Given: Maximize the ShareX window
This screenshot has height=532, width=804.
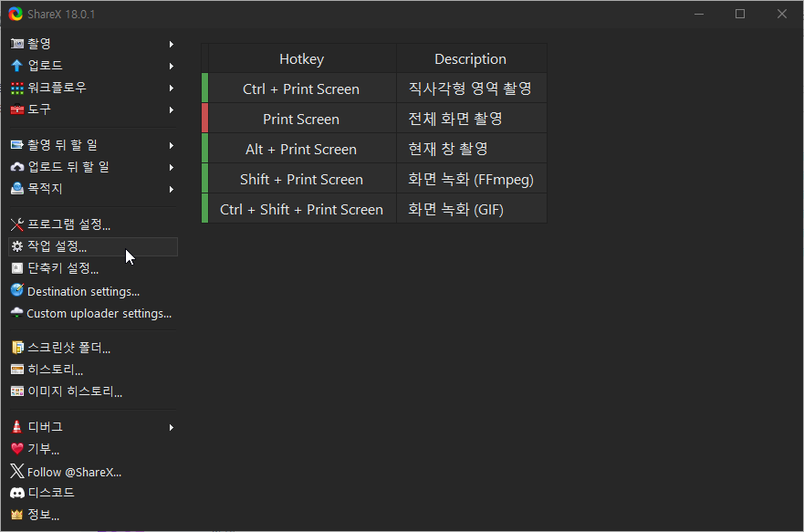Looking at the screenshot, I should pyautogui.click(x=740, y=14).
